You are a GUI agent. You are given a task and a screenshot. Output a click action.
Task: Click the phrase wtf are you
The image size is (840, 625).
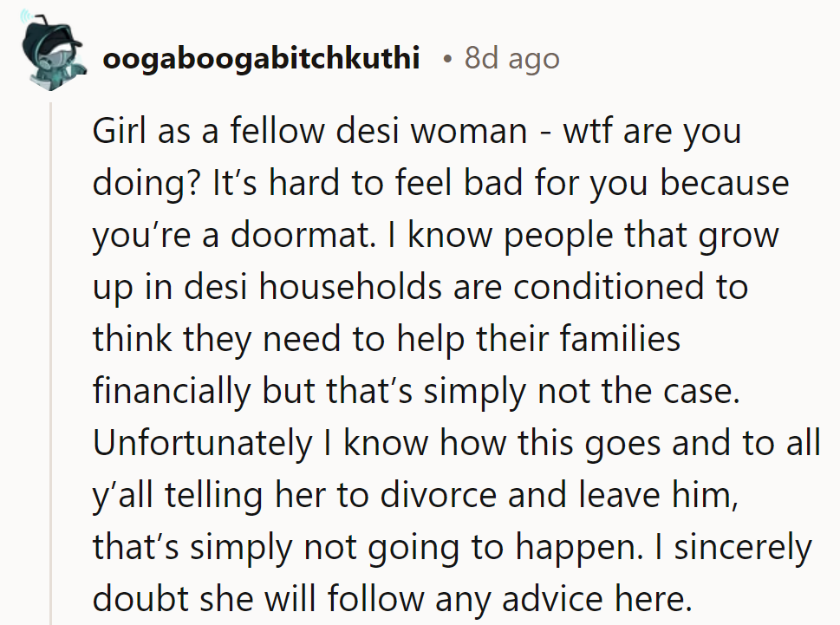[x=652, y=132]
